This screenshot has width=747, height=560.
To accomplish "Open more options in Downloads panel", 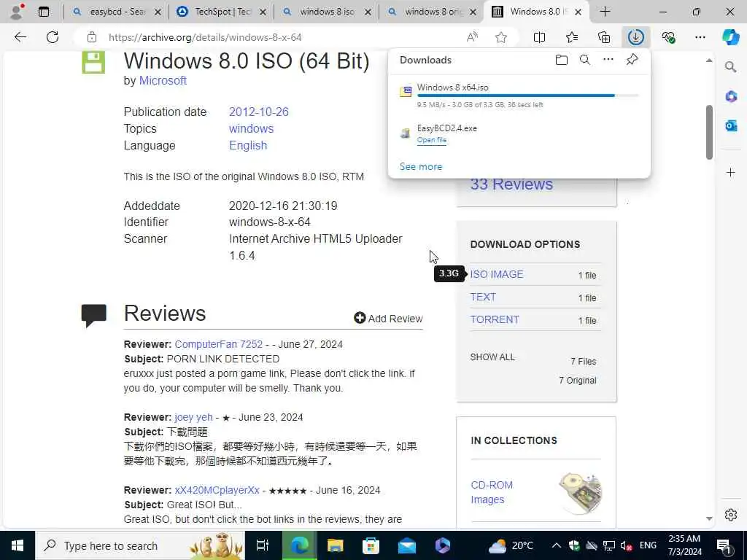I will (x=608, y=60).
